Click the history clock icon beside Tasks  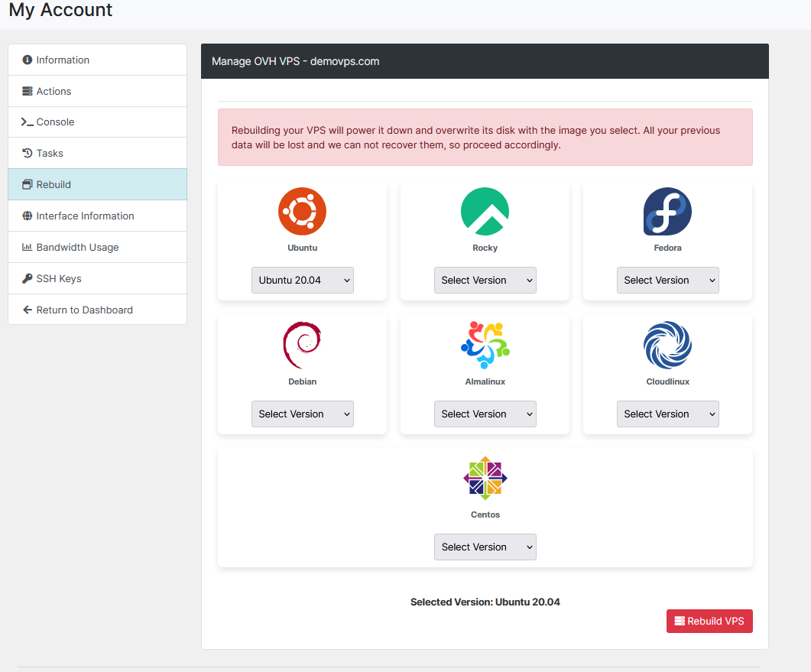[28, 153]
